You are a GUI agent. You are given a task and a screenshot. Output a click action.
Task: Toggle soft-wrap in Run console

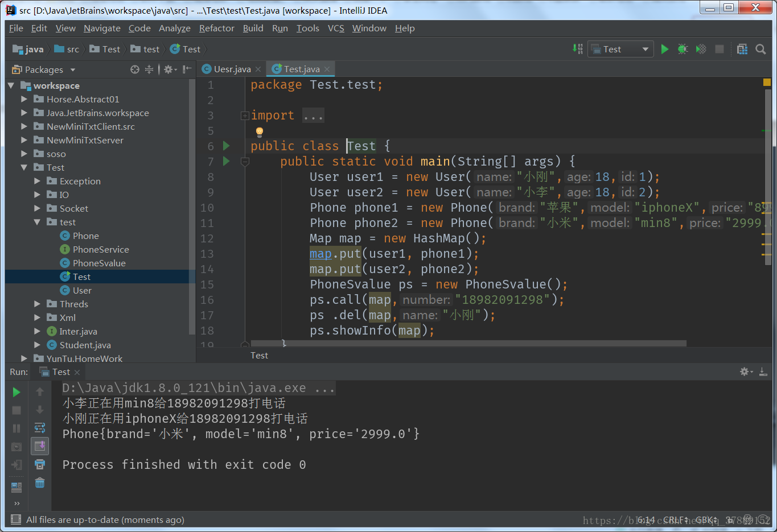[40, 428]
